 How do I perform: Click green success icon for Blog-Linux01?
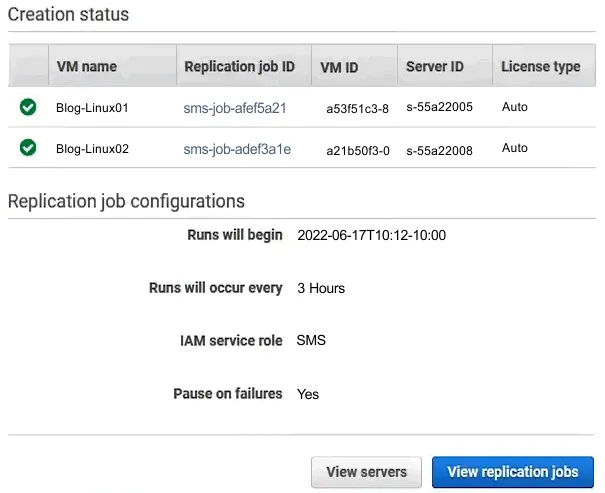pyautogui.click(x=28, y=107)
